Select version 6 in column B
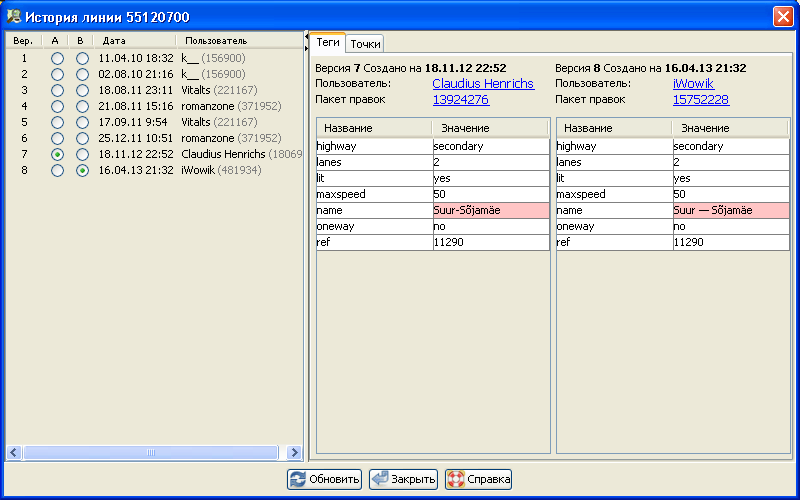 point(82,139)
